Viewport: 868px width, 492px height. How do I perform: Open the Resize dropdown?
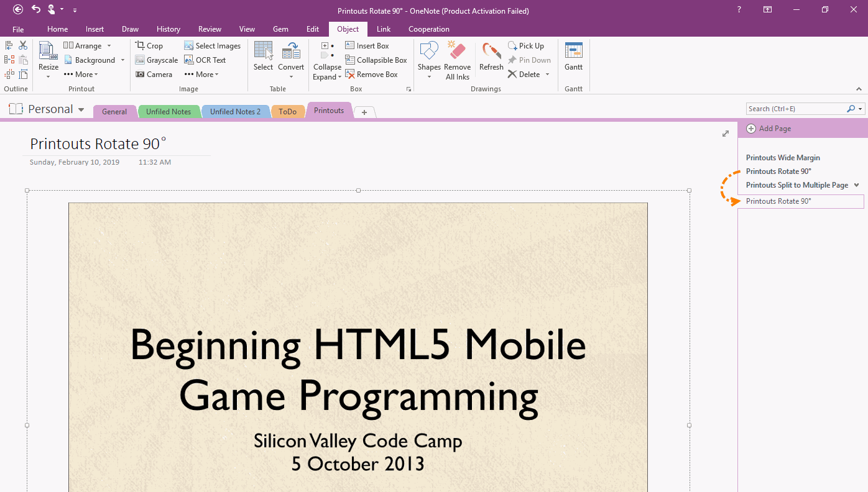click(x=48, y=76)
